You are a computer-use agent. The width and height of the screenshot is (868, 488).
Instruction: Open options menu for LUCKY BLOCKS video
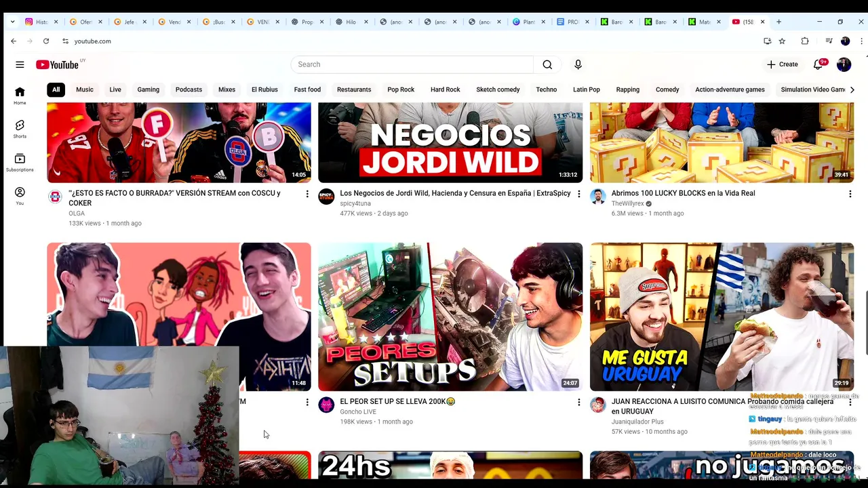click(x=850, y=195)
